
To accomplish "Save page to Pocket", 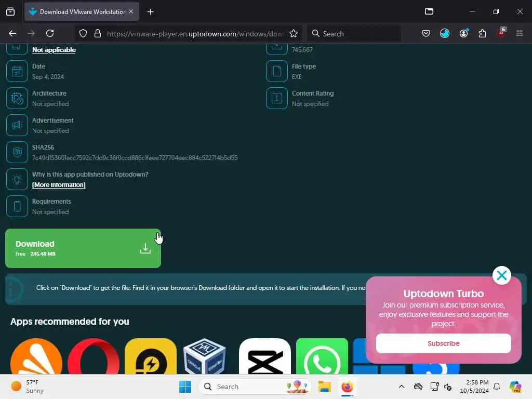I will (x=426, y=34).
